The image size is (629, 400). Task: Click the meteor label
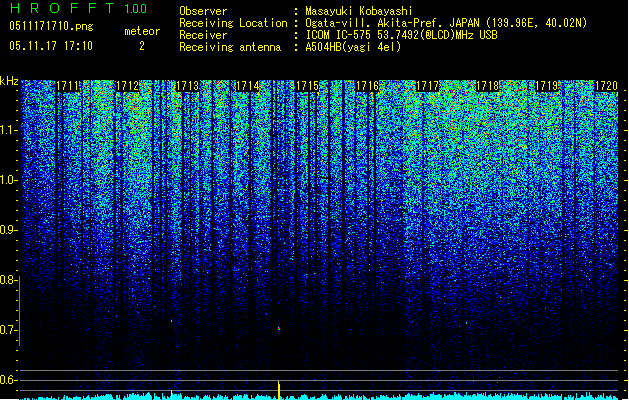point(142,31)
